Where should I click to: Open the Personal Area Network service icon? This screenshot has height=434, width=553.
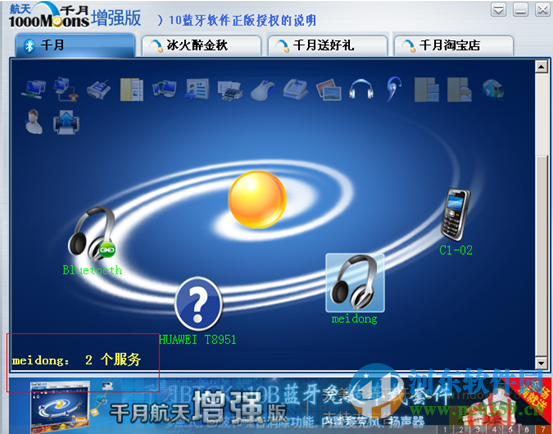(34, 88)
